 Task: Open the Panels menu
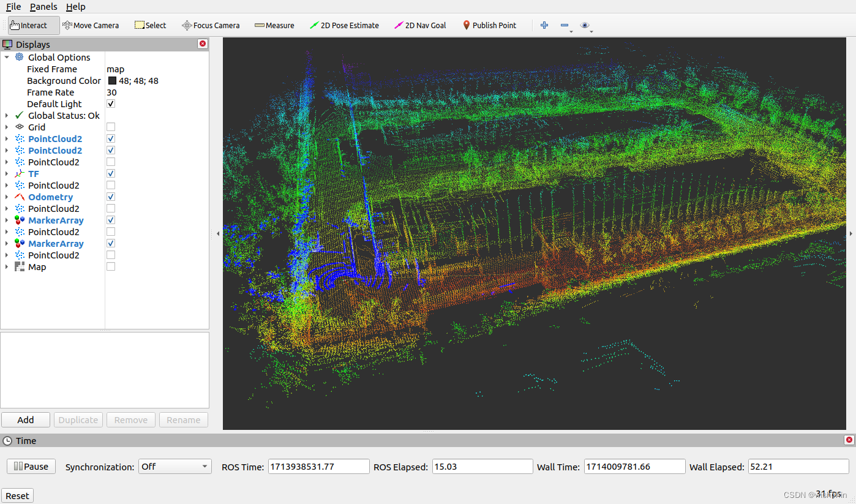coord(43,6)
